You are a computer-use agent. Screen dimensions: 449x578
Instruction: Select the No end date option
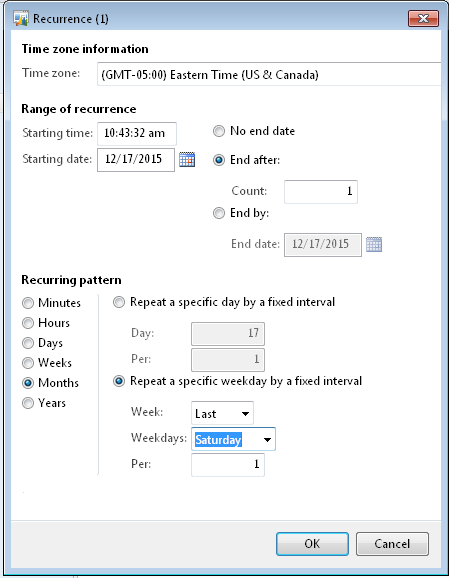coord(219,131)
